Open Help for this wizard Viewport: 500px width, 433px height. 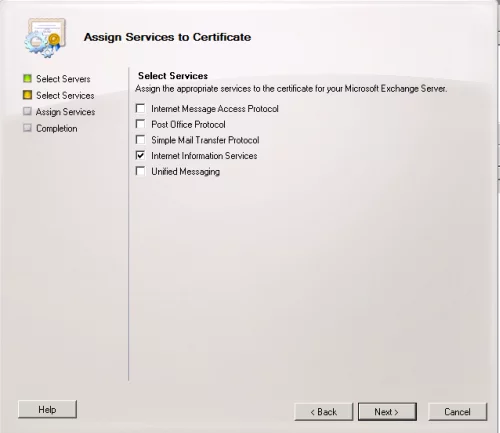tap(47, 409)
